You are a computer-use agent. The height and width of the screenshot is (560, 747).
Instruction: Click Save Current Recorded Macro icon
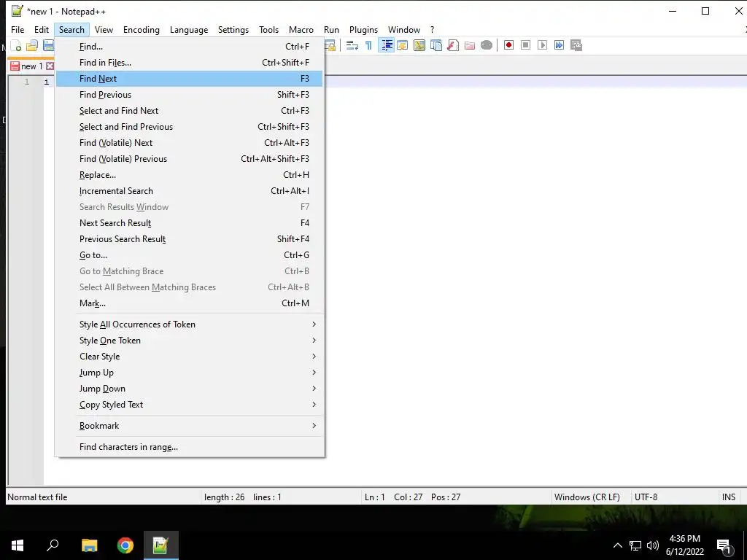click(x=576, y=45)
